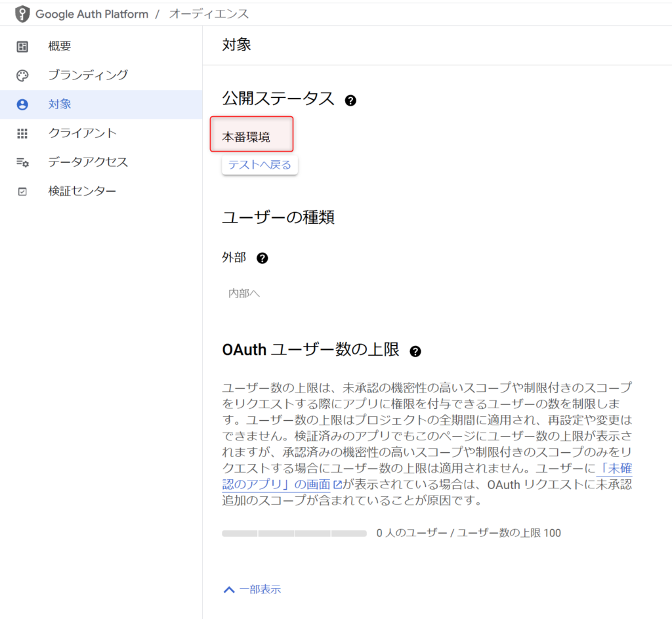Select the 概要 overview grid icon in sidebar

point(22,46)
